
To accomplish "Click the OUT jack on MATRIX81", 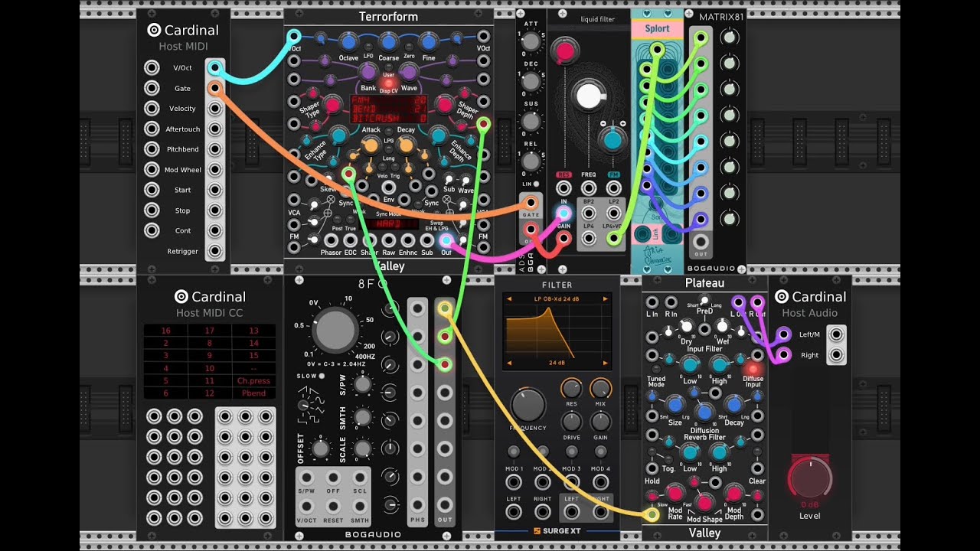I will [701, 243].
